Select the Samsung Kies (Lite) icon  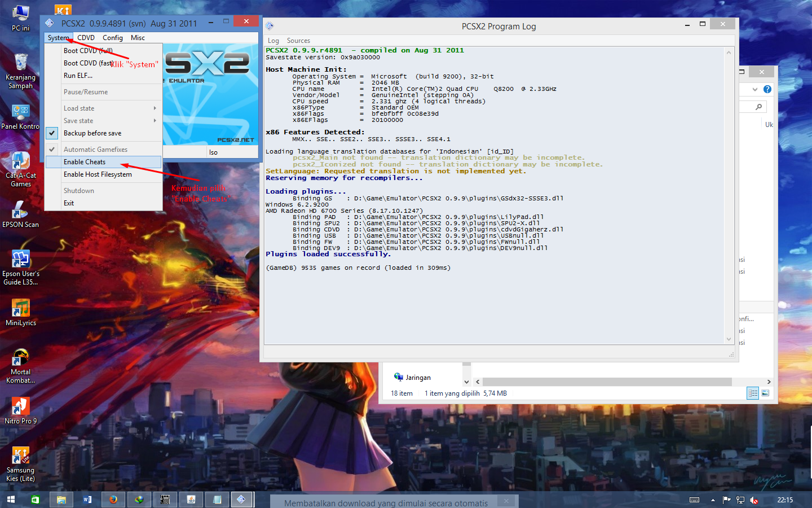[x=21, y=464]
